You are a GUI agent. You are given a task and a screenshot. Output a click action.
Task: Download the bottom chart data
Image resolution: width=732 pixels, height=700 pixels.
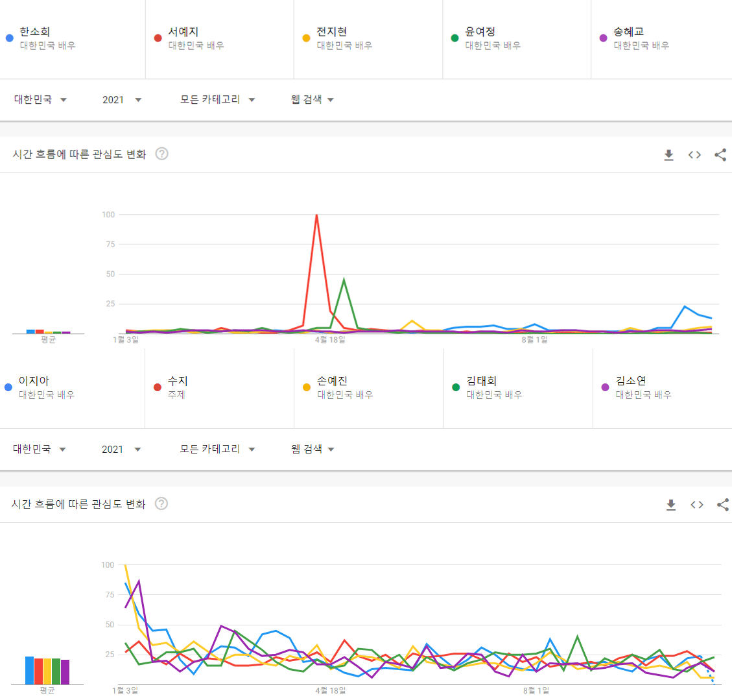coord(671,505)
